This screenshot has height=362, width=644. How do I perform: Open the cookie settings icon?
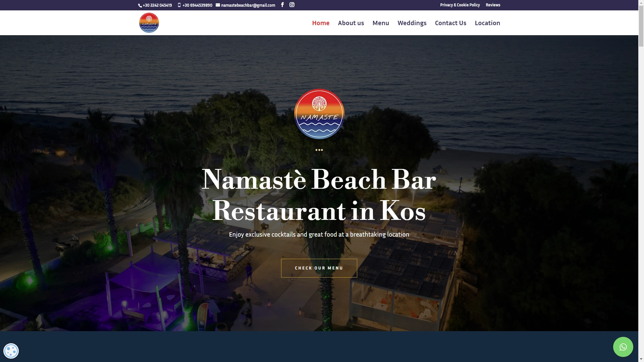click(11, 351)
